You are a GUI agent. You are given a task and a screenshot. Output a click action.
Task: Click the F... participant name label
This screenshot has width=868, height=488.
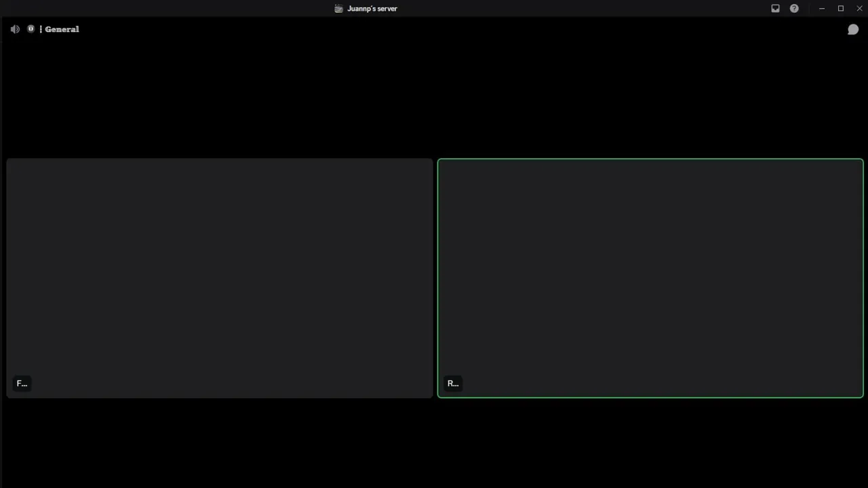(22, 383)
